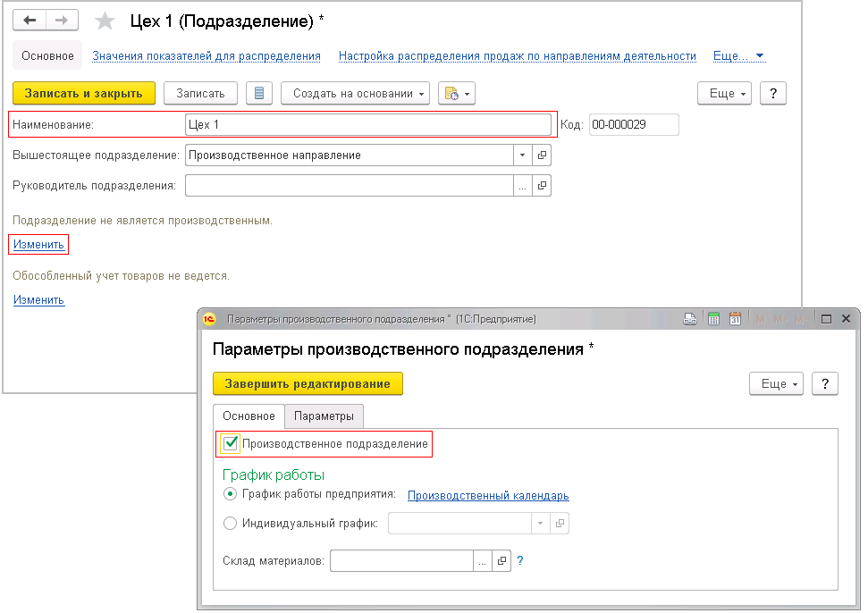Image resolution: width=868 pixels, height=613 pixels.
Task: Open Индивидуальный график dropdown arrow
Action: 540,524
